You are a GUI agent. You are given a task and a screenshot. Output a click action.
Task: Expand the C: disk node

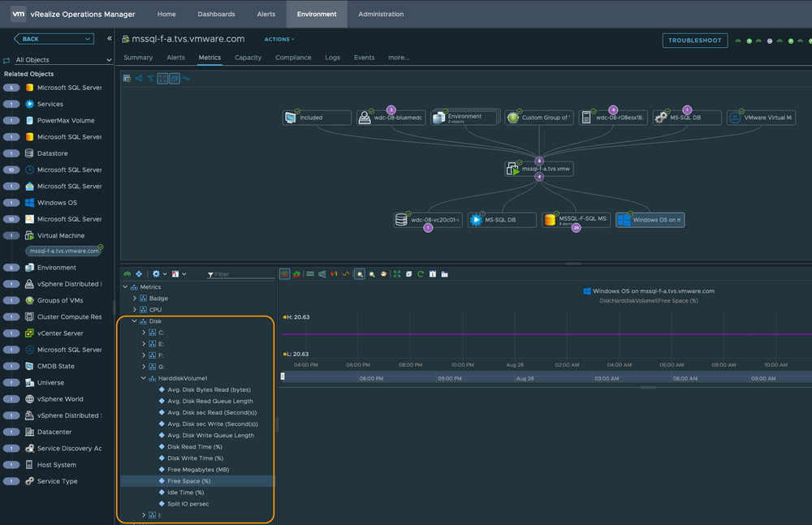144,333
